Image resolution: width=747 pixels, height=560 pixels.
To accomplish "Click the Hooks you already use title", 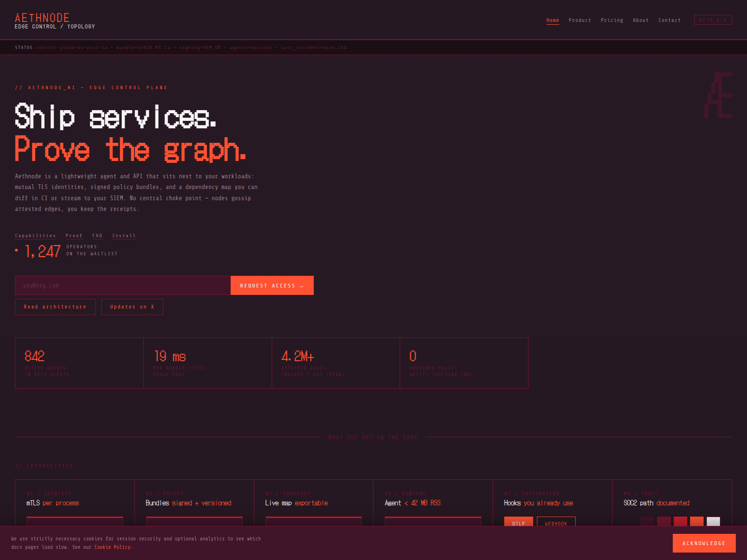I will coord(539,503).
